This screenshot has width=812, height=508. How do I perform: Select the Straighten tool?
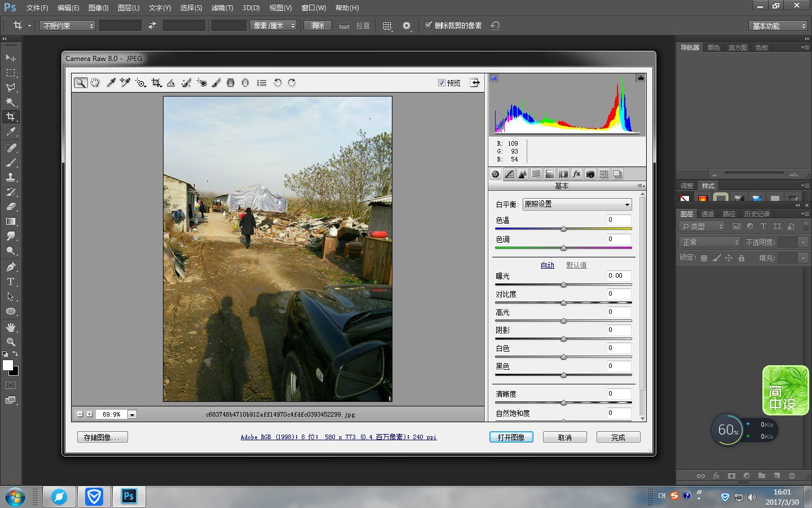click(x=171, y=83)
